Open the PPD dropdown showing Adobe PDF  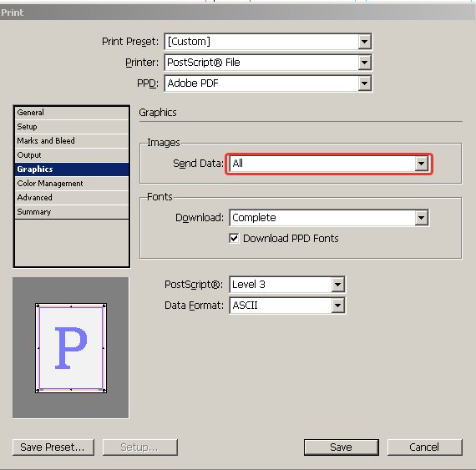tap(268, 83)
